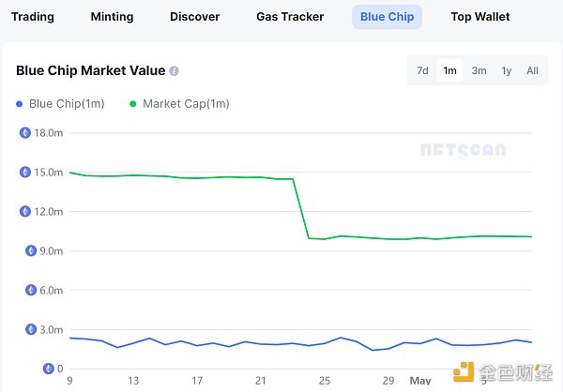
Task: Click the info icon beside Blue Chip Market Value
Action: click(175, 71)
